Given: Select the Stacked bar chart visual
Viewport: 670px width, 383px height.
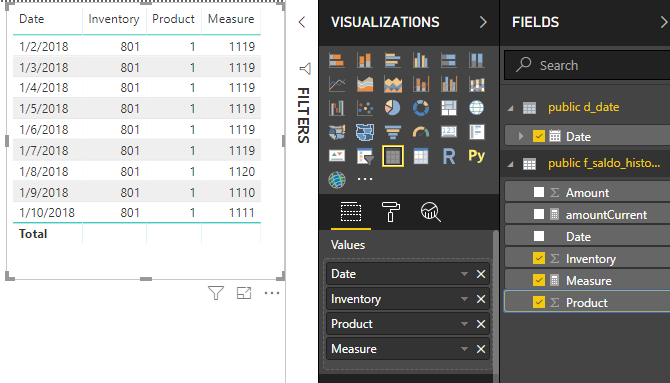Looking at the screenshot, I should click(x=337, y=60).
